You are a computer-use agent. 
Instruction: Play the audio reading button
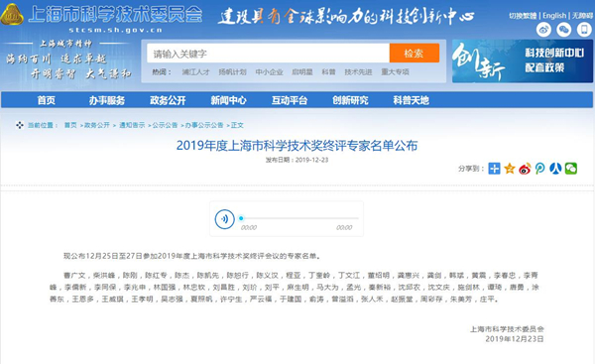[x=225, y=219]
